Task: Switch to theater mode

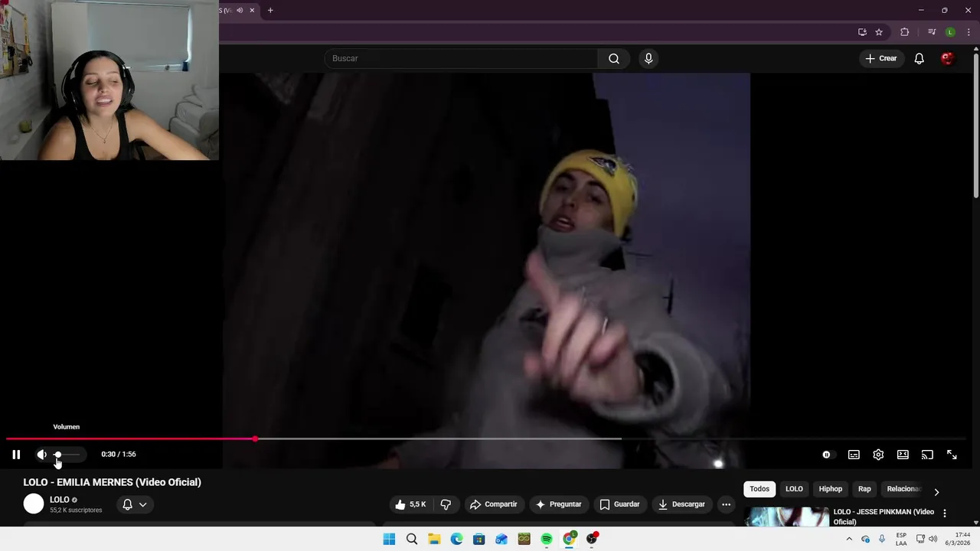Action: click(x=903, y=455)
